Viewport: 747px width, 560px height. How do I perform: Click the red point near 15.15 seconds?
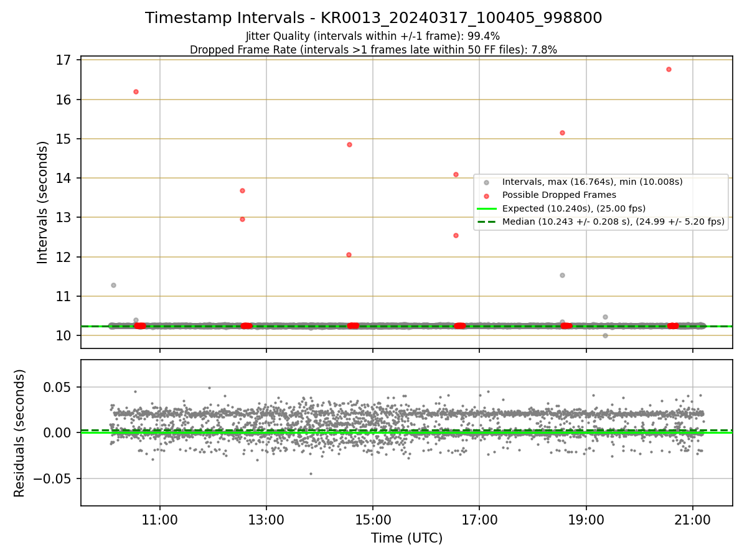coord(562,133)
